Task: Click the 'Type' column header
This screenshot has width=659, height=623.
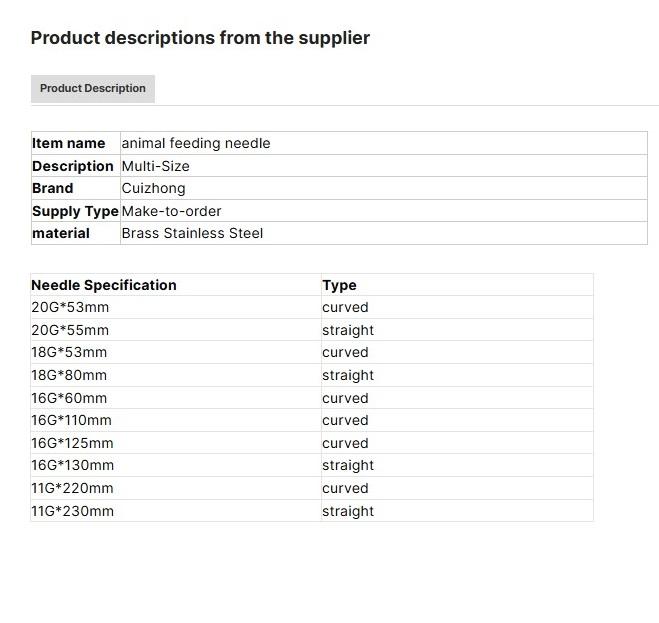Action: pyautogui.click(x=340, y=285)
